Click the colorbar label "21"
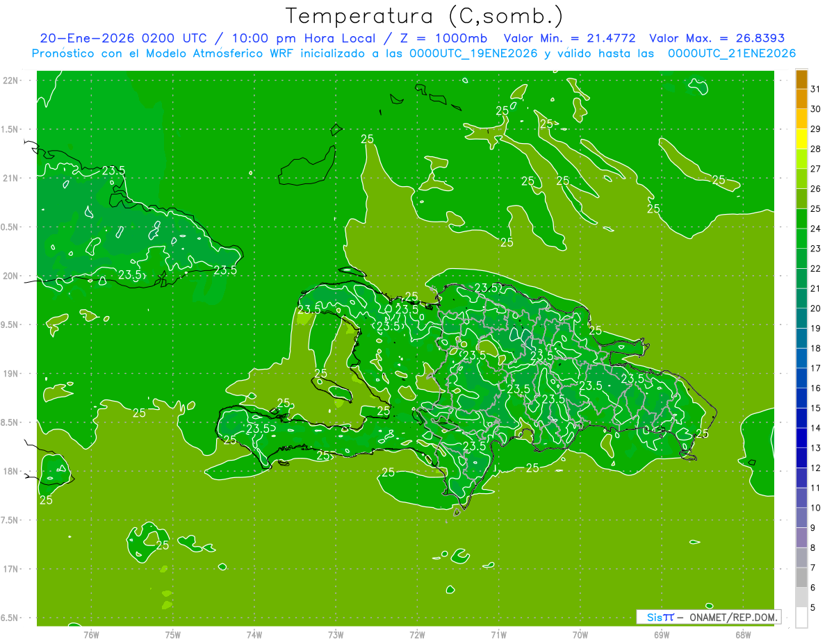The height and width of the screenshot is (644, 834). pyautogui.click(x=816, y=288)
